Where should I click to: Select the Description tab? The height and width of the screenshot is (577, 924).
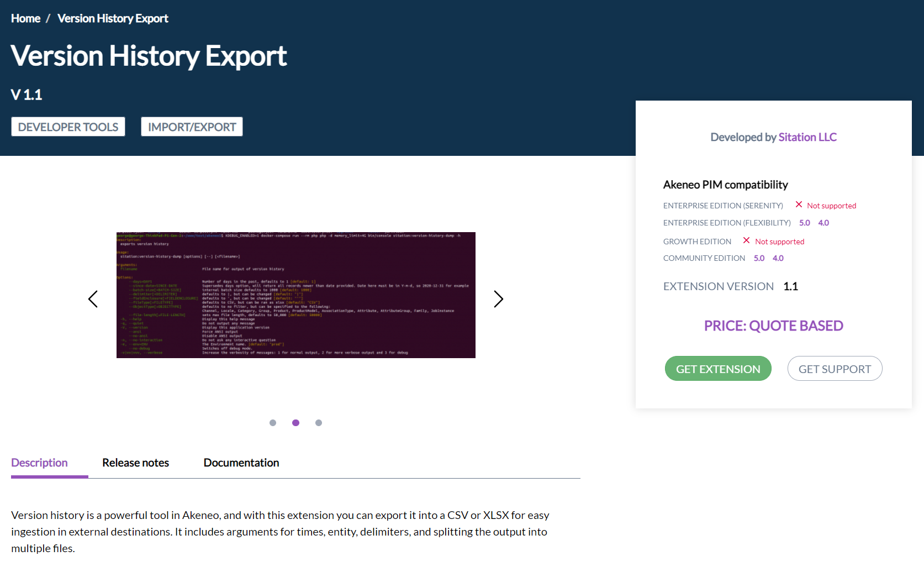coord(39,463)
